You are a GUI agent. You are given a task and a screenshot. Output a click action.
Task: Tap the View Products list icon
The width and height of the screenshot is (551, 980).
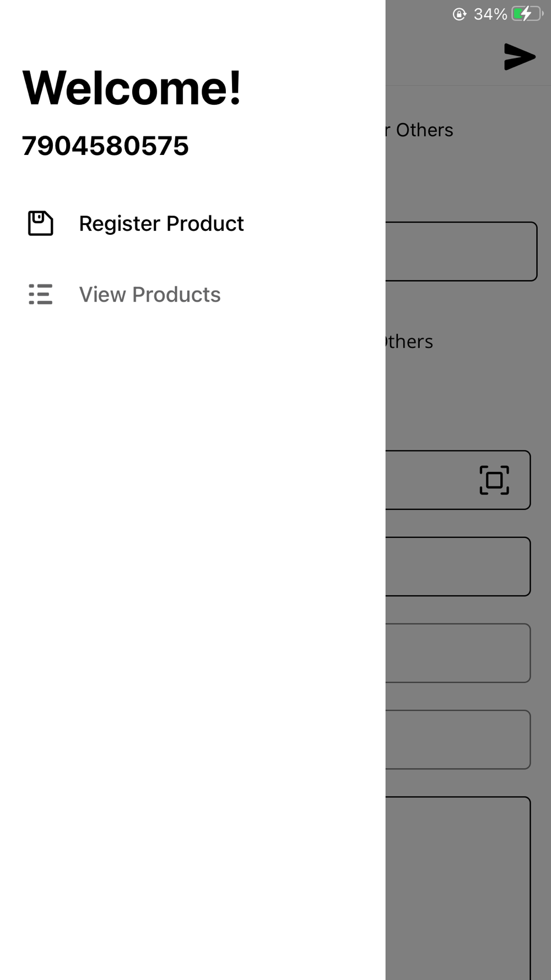(x=40, y=294)
